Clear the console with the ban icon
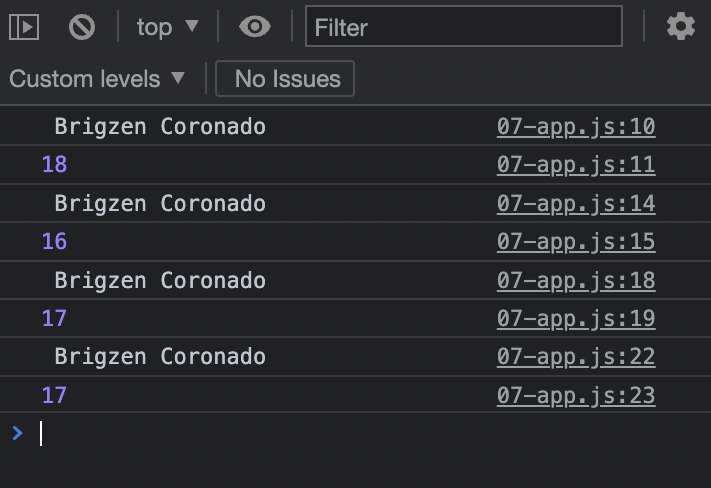This screenshot has width=711, height=488. click(x=82, y=27)
